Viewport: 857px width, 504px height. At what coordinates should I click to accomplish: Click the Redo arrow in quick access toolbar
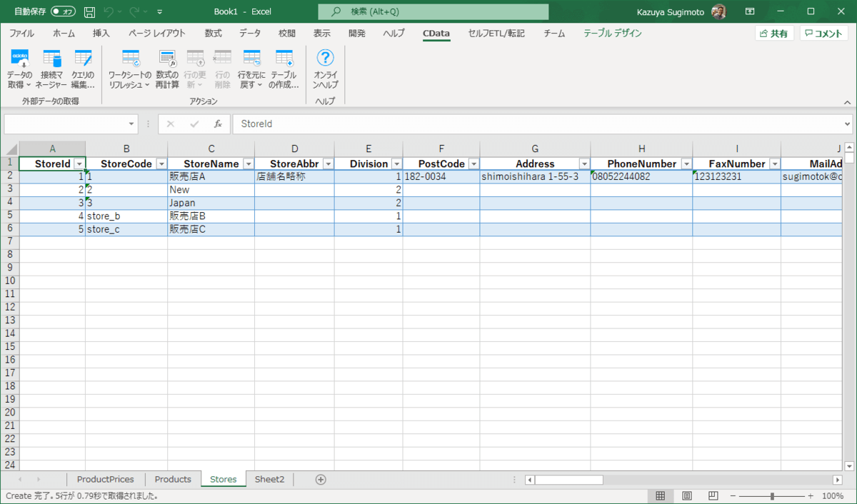pyautogui.click(x=134, y=12)
